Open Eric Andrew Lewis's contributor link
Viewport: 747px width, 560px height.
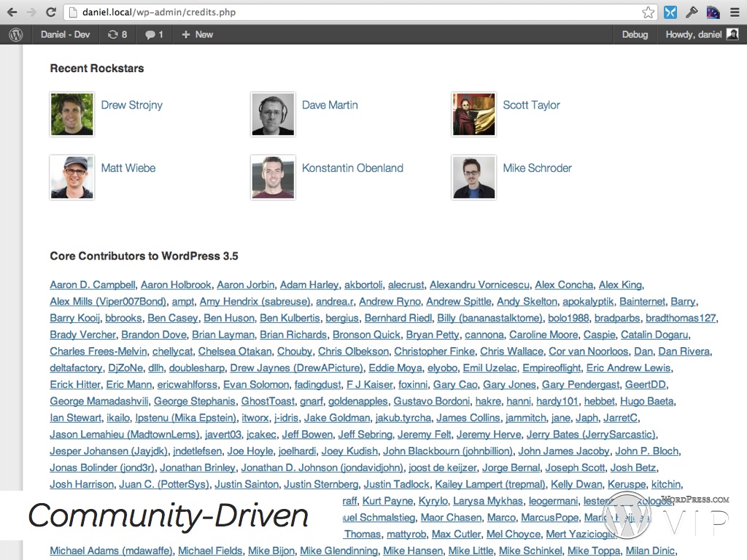pyautogui.click(x=628, y=368)
